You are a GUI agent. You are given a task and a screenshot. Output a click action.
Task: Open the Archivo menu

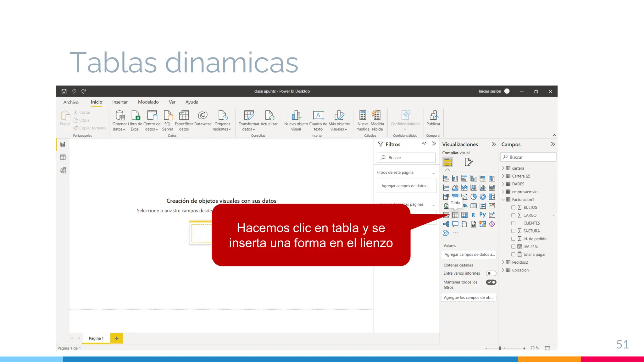[x=71, y=102]
